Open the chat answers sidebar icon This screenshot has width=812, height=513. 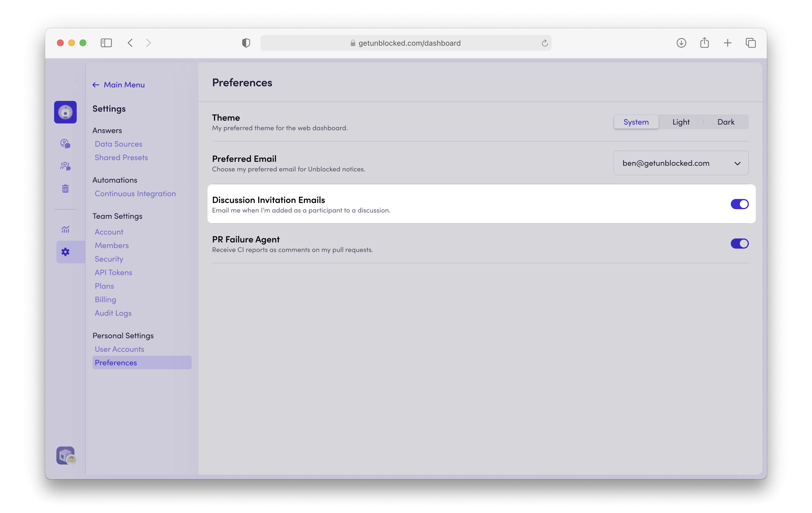click(65, 143)
